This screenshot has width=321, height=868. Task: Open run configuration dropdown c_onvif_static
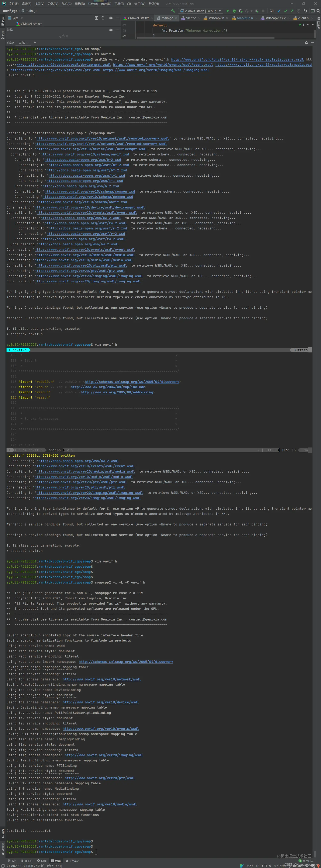click(201, 11)
